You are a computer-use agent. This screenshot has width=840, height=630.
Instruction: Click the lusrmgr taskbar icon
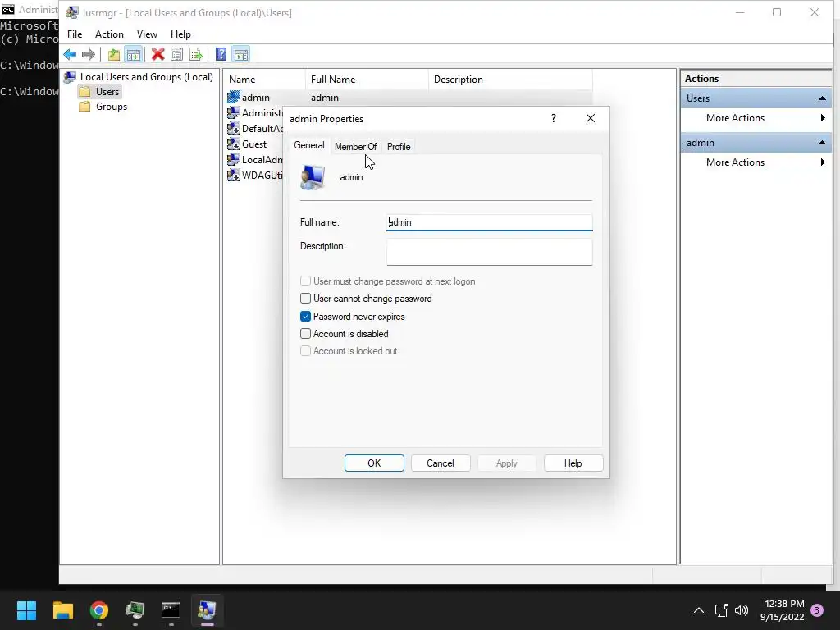[x=207, y=609]
